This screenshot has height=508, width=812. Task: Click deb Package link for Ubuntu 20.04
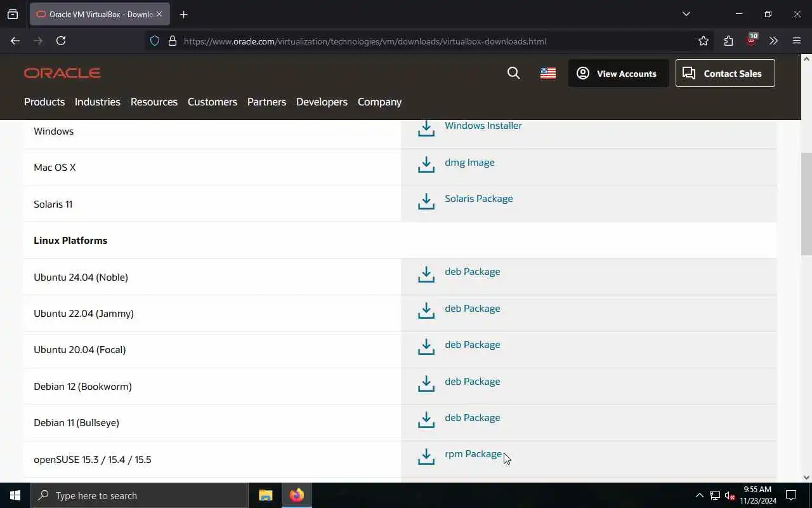point(473,345)
